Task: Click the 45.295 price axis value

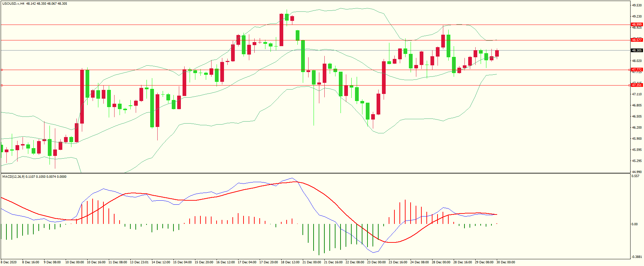Action: coord(637,161)
